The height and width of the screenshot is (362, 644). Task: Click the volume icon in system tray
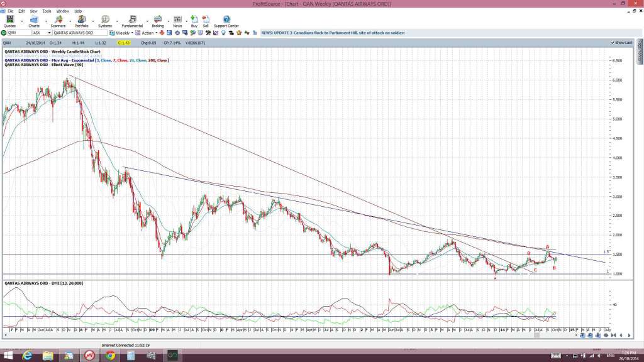click(x=599, y=356)
